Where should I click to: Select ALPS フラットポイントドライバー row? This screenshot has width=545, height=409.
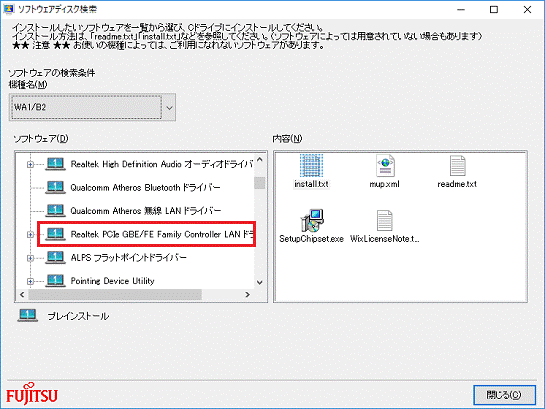pyautogui.click(x=129, y=257)
